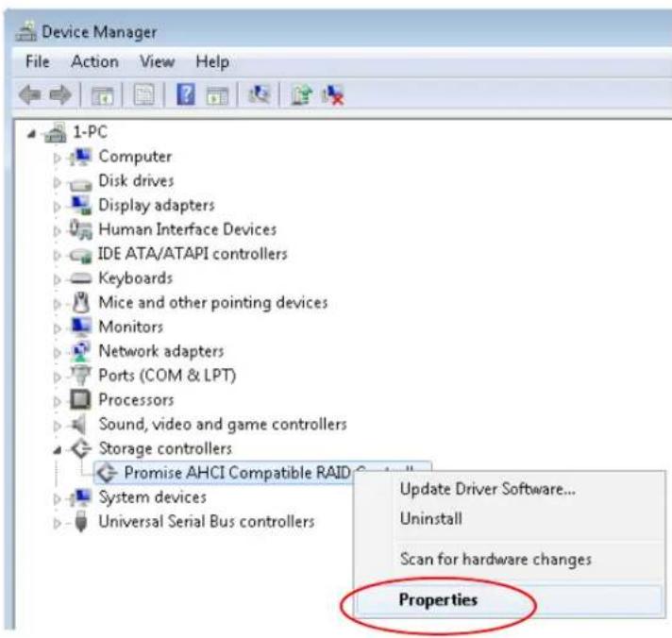Choose Properties in the context menu
The height and width of the screenshot is (638, 672).
pyautogui.click(x=509, y=600)
